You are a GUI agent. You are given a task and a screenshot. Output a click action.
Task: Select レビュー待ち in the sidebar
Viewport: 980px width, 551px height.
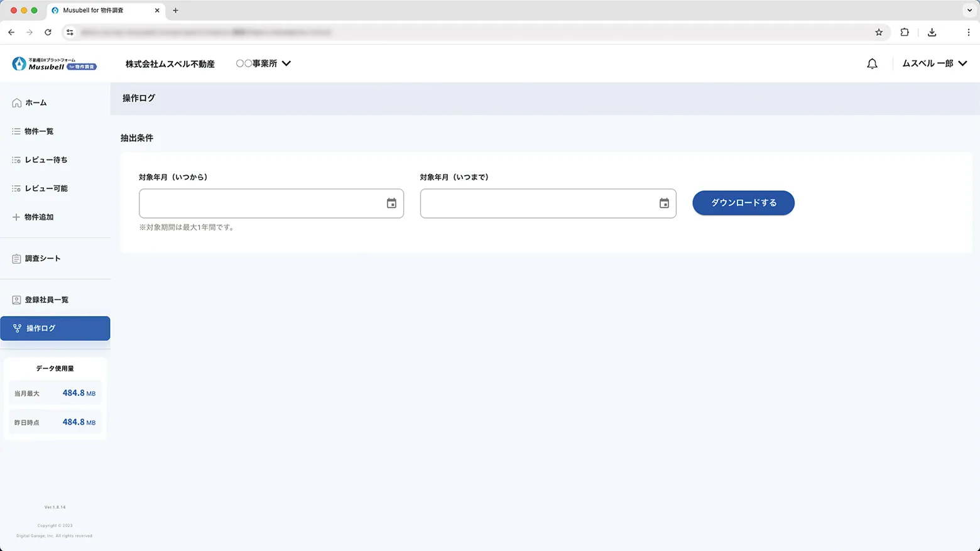coord(46,160)
